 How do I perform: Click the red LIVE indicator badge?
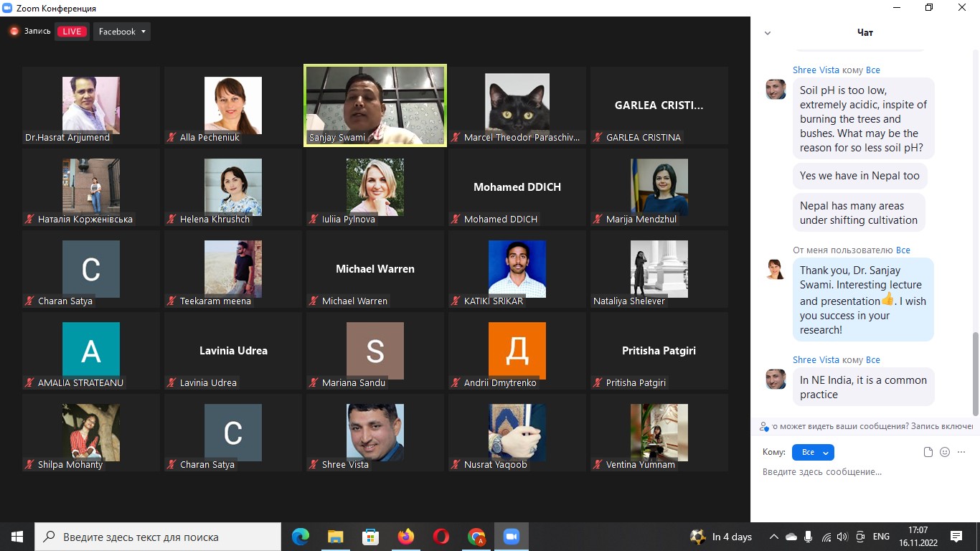(x=72, y=32)
